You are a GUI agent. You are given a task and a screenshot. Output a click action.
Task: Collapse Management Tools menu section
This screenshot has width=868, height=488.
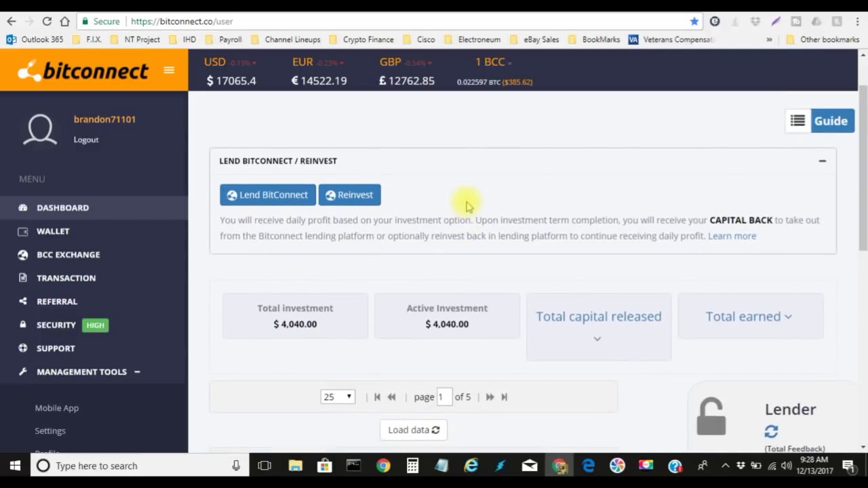coord(137,371)
